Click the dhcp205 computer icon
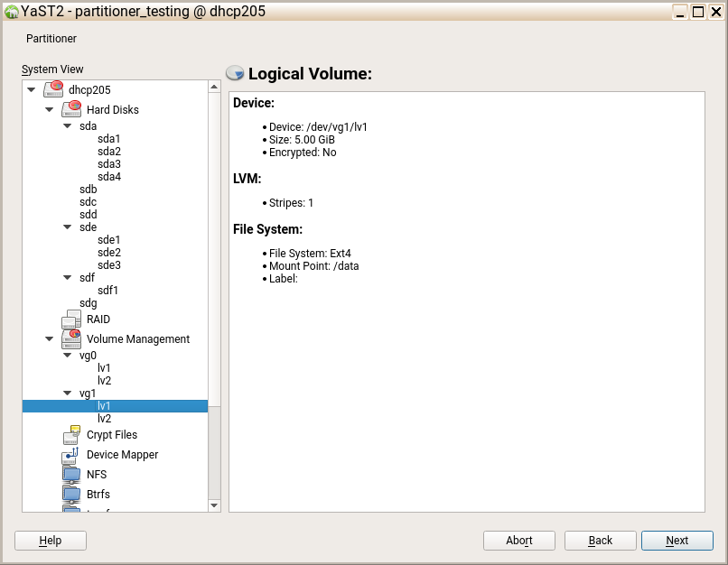The height and width of the screenshot is (565, 728). [x=53, y=89]
